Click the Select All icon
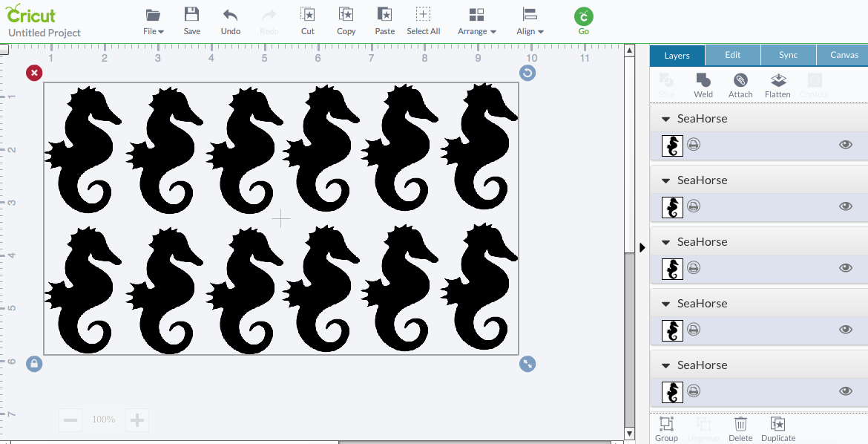The width and height of the screenshot is (868, 444). pyautogui.click(x=423, y=15)
